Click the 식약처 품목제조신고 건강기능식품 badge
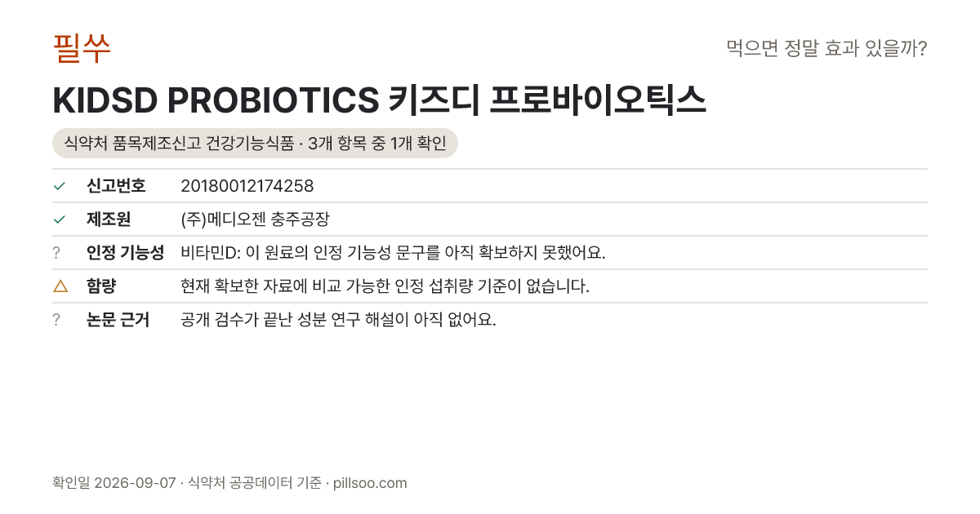 (x=255, y=144)
